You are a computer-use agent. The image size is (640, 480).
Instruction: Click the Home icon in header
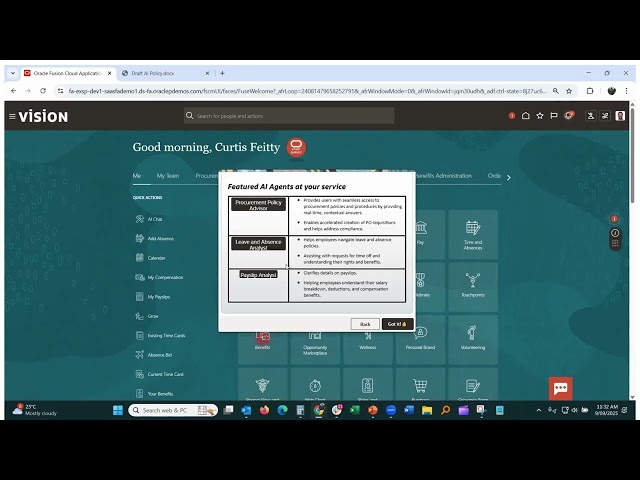click(526, 116)
